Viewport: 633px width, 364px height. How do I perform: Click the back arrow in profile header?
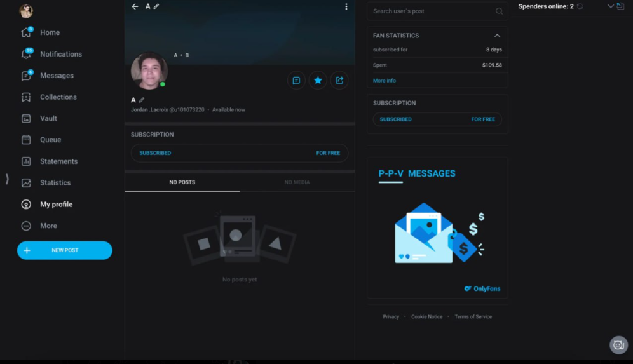(x=135, y=6)
